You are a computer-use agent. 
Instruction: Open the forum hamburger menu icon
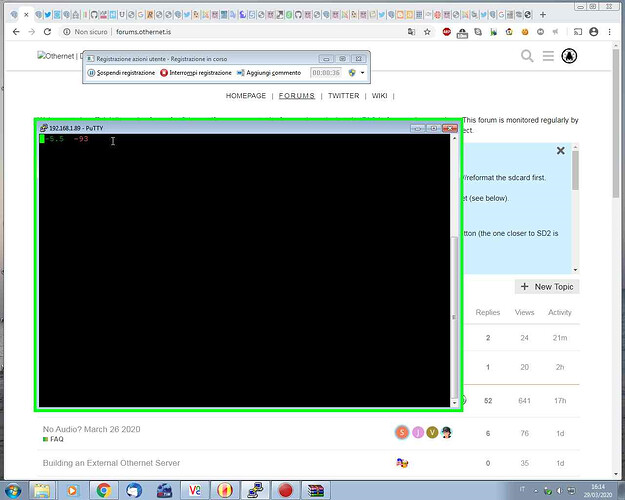coord(548,56)
